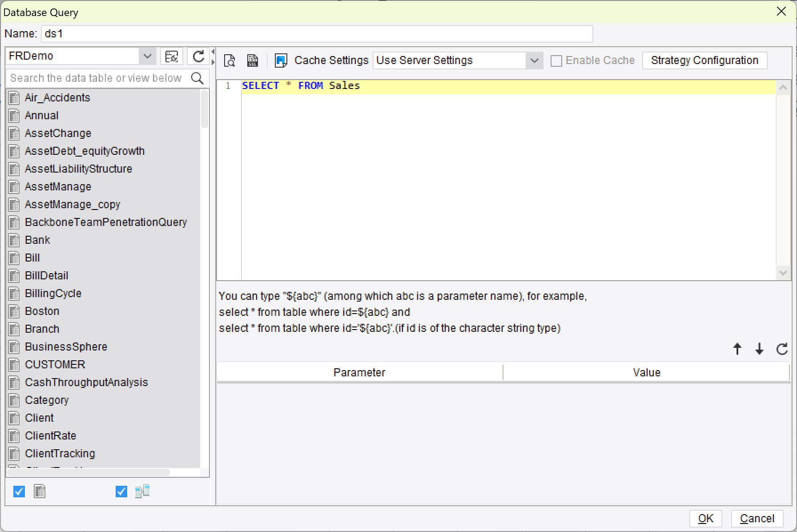Click the parameter refresh icon above the Parameter table
Viewport: 797px width, 532px height.
781,349
